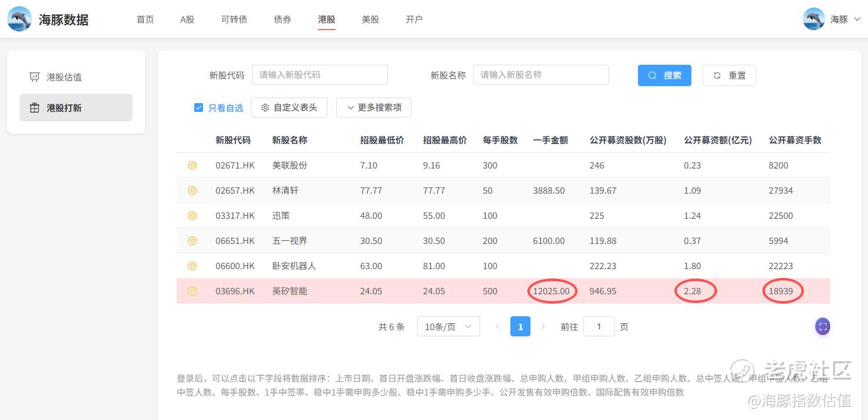The height and width of the screenshot is (420, 868).
Task: Toggle favorite star for 02657.HK 林清轩
Action: pos(192,191)
